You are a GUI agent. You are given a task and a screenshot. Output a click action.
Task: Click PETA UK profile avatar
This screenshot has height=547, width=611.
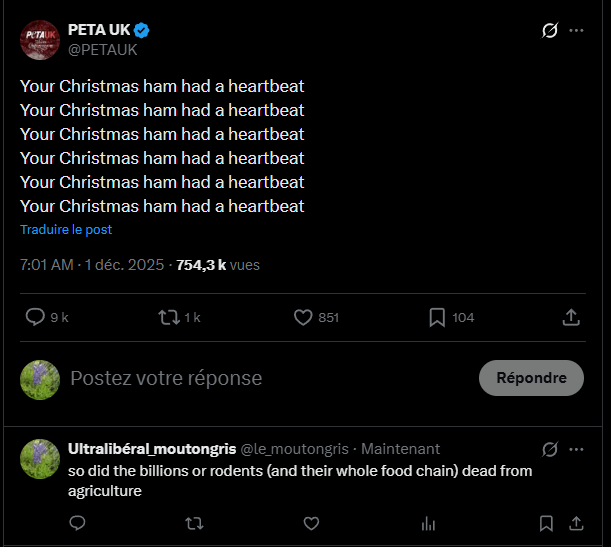40,40
